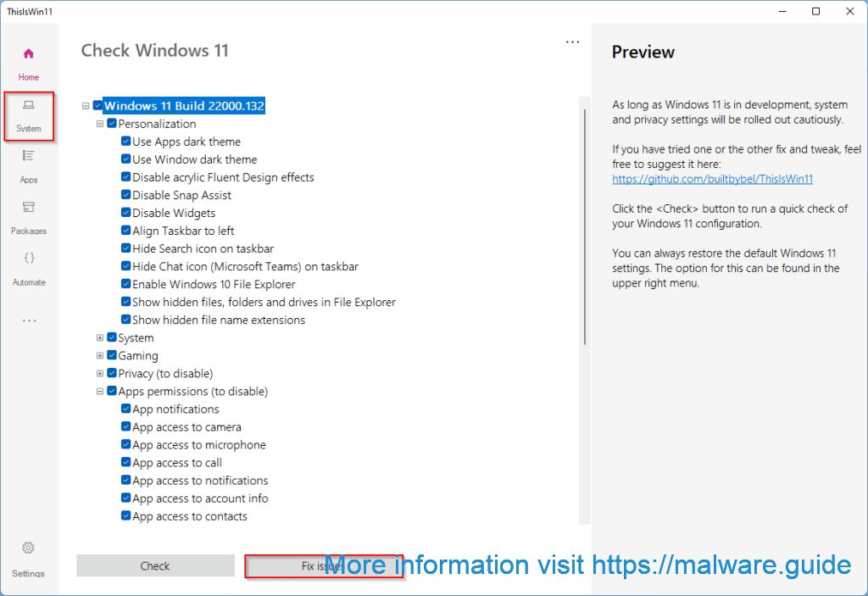Open Settings via the gear icon

click(28, 554)
